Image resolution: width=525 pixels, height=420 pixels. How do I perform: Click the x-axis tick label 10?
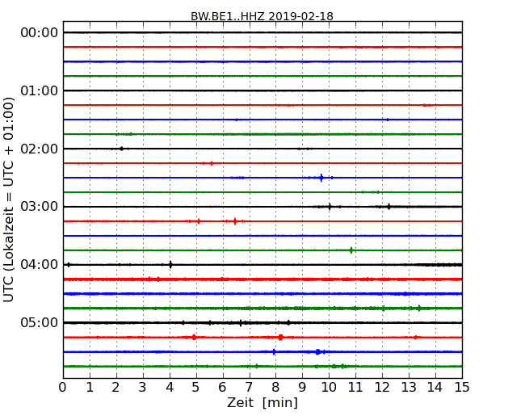pos(329,388)
